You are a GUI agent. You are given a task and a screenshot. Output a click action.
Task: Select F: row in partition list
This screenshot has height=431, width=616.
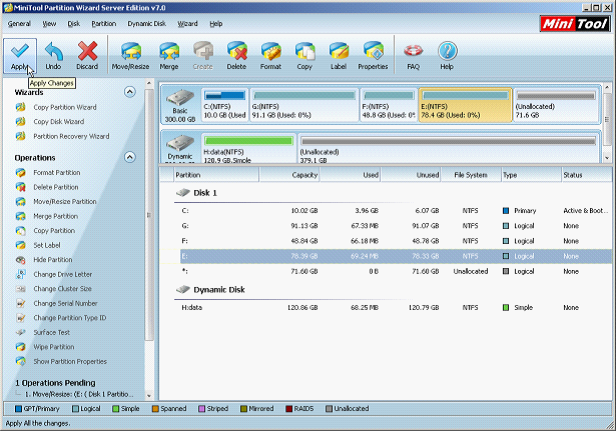coord(393,241)
